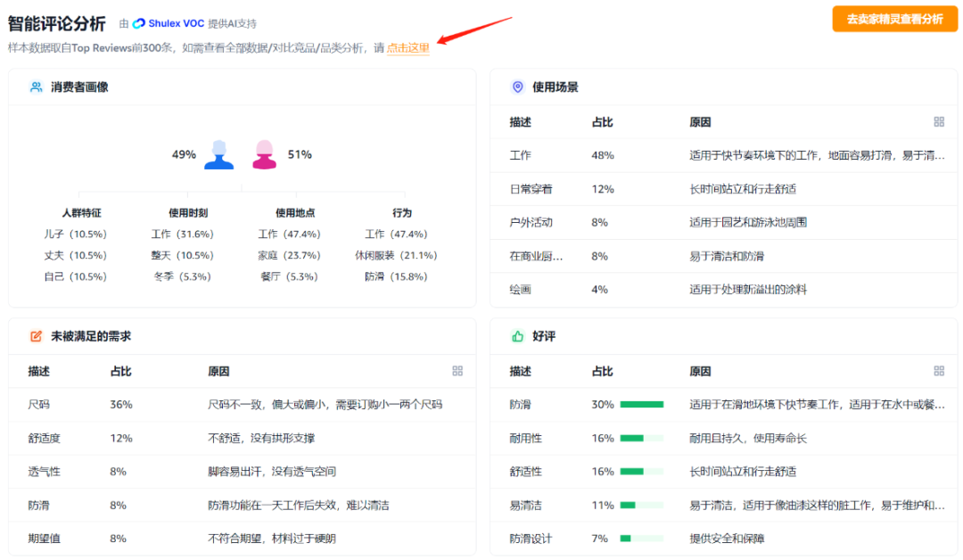Click the 51% female percentage
963x560 pixels.
(x=300, y=154)
